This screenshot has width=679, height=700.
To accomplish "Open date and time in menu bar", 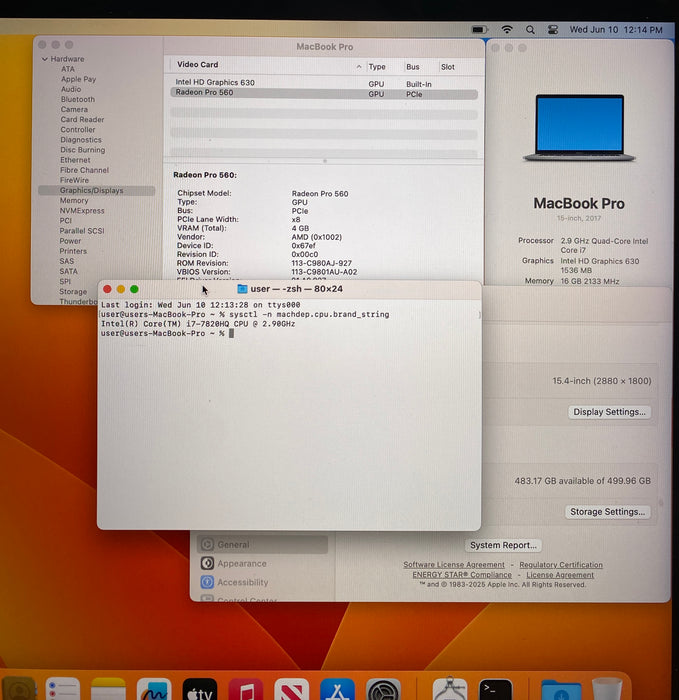I will coord(616,30).
